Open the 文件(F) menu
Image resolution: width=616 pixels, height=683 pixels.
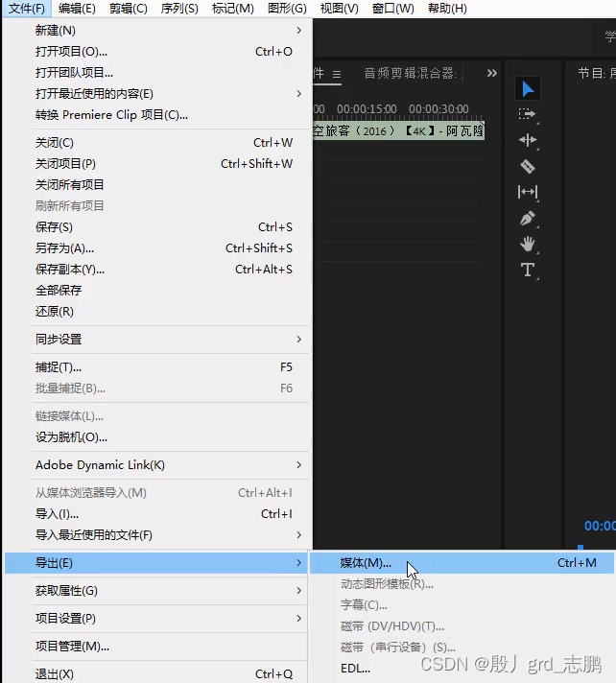point(27,9)
